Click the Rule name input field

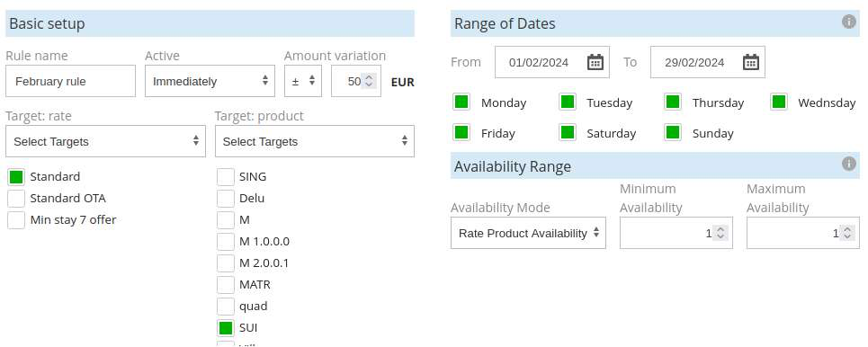pyautogui.click(x=70, y=81)
